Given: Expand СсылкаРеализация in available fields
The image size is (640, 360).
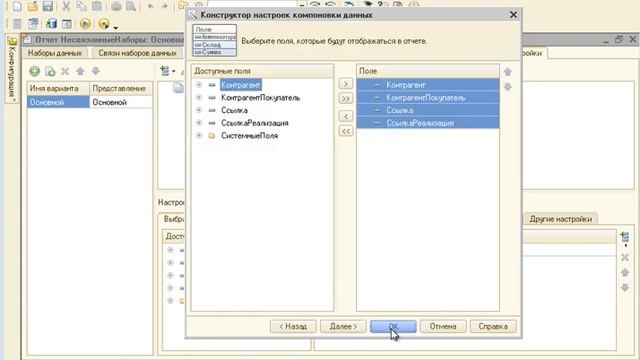Looking at the screenshot, I should tap(199, 123).
